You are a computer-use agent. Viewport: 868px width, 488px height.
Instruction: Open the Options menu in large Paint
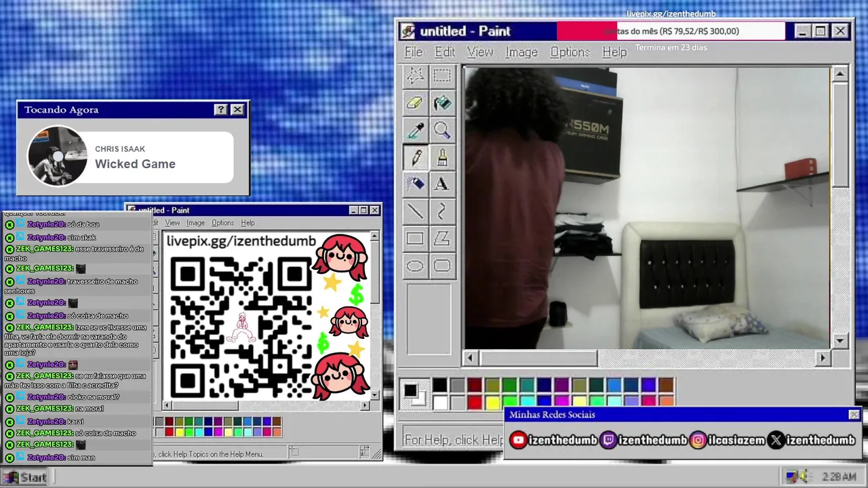570,52
